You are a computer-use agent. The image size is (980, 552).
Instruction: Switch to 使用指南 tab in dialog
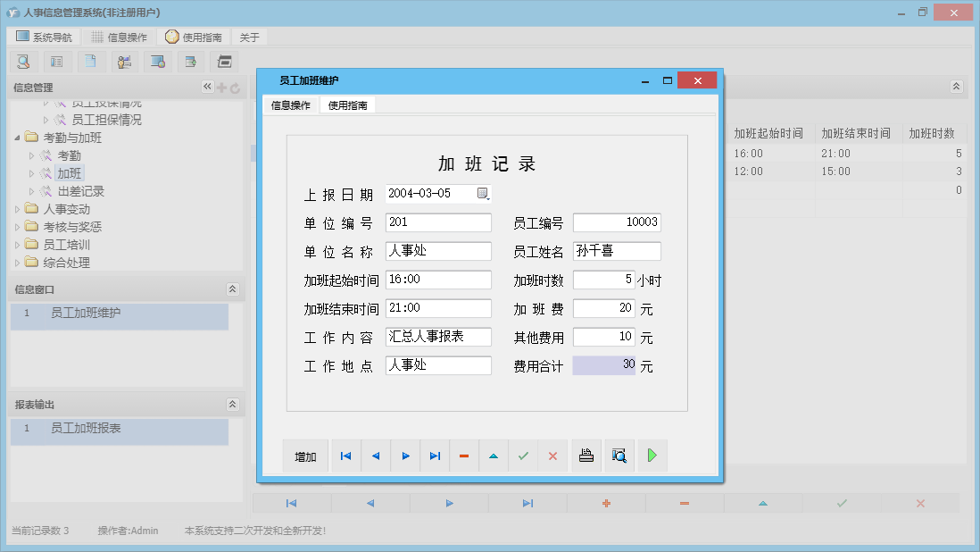pos(348,105)
